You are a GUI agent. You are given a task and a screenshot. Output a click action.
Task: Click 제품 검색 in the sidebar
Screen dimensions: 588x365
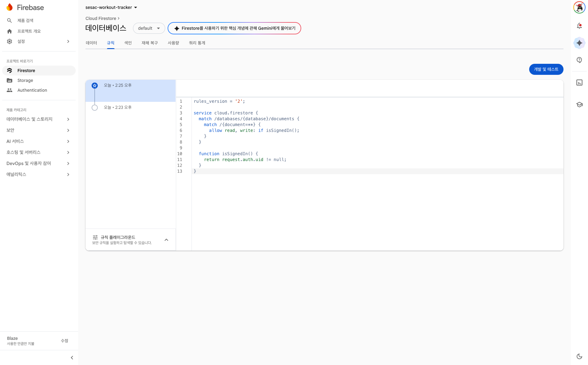[x=39, y=21]
